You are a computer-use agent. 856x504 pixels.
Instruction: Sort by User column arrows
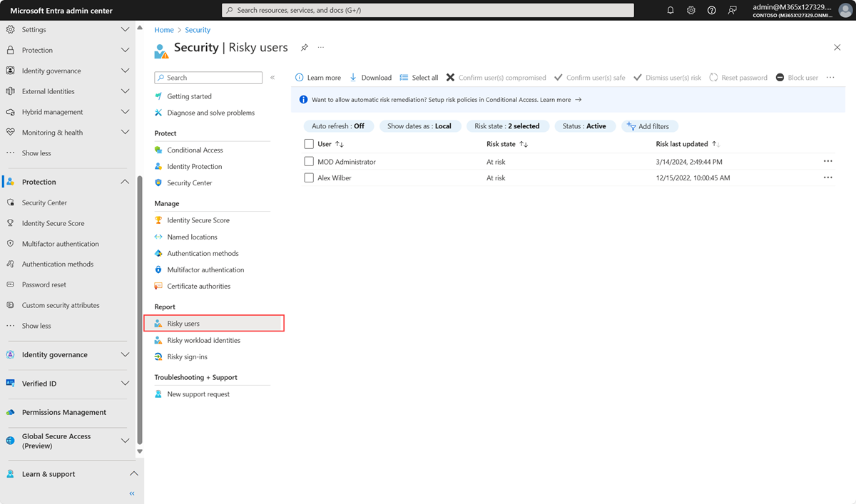[340, 144]
